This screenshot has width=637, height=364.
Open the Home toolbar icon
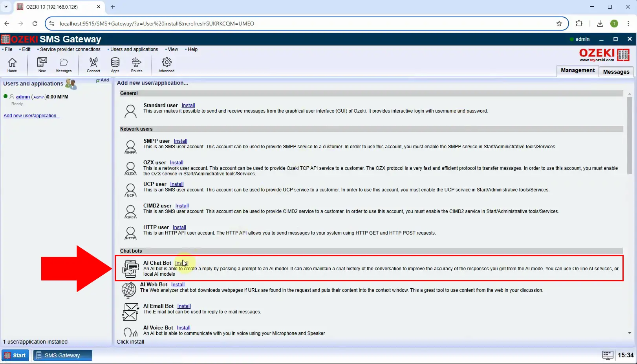click(x=12, y=65)
